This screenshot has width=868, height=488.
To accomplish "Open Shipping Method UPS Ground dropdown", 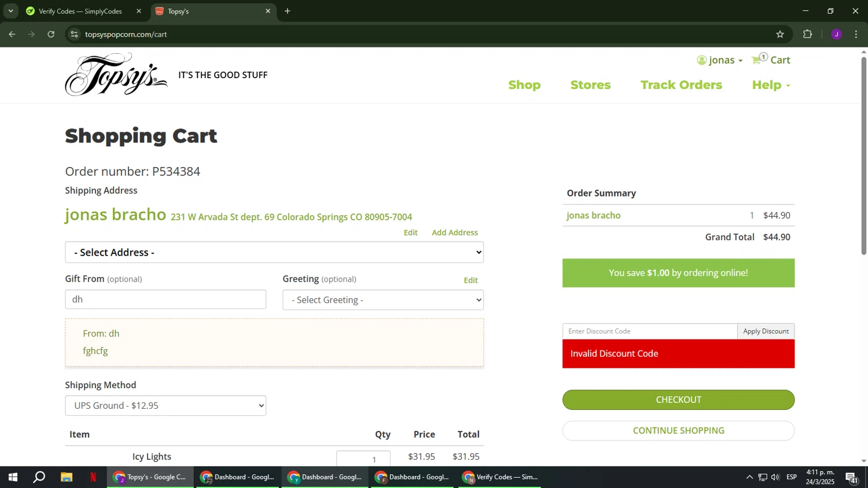I will [x=165, y=405].
